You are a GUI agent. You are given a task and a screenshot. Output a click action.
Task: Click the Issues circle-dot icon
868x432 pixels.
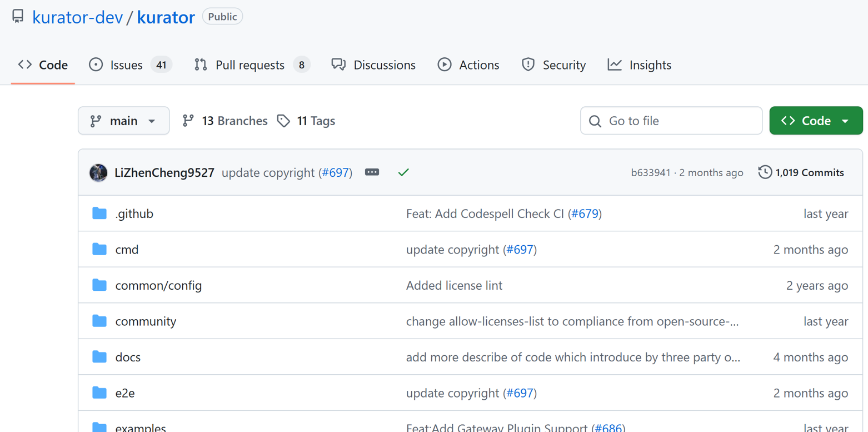(96, 65)
